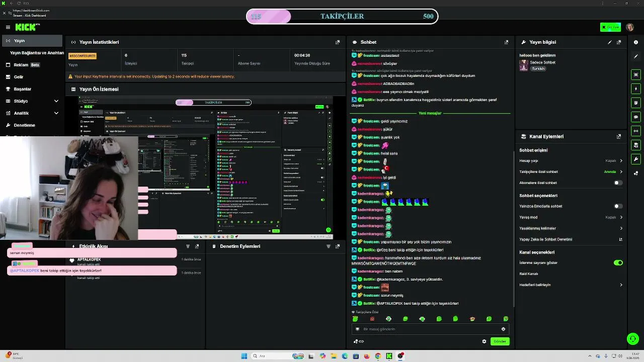
Task: Pop out the Denetim Eylemleri panel
Action: (338, 246)
